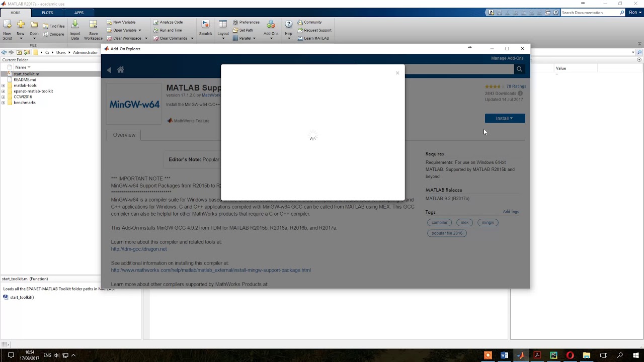
Task: Click the mex tag
Action: pyautogui.click(x=464, y=222)
